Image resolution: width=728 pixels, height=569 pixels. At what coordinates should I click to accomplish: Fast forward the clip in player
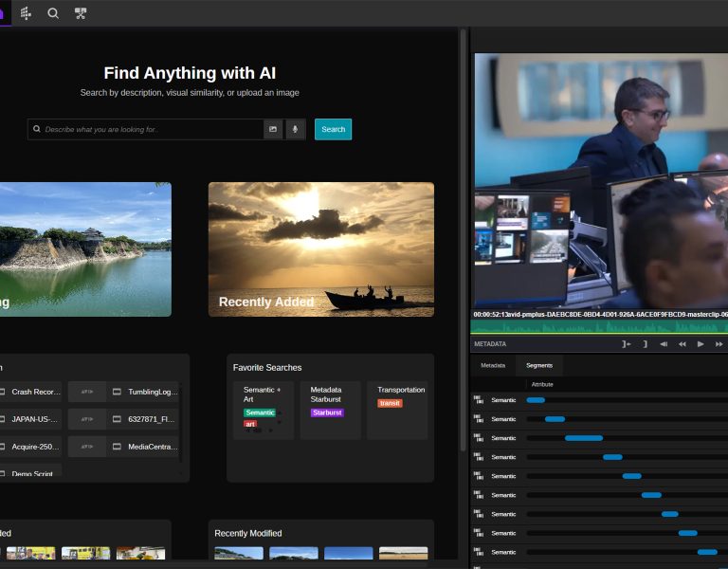(719, 343)
